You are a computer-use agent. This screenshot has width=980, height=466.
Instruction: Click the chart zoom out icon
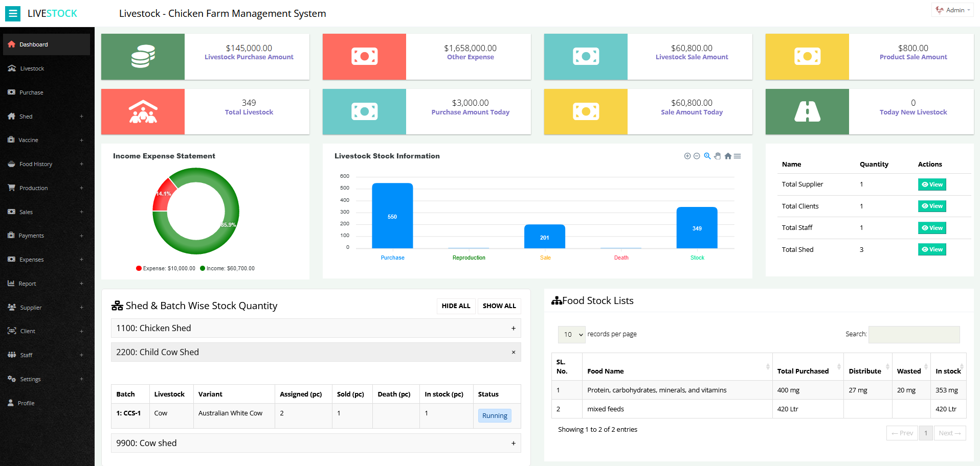tap(697, 156)
